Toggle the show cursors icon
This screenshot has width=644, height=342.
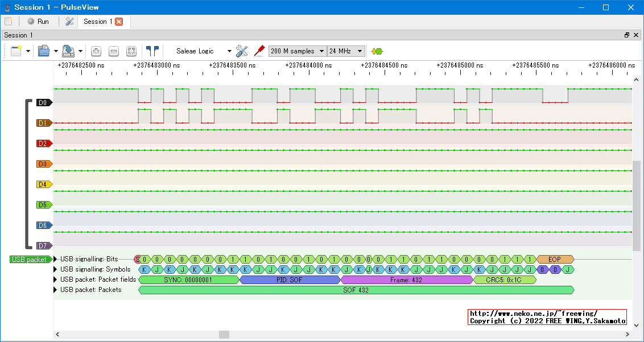pos(152,51)
